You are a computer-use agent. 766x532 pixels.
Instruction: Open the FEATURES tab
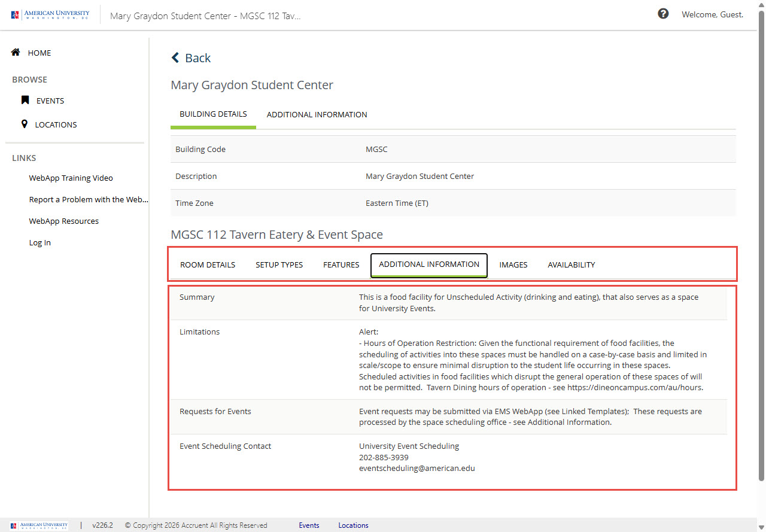(341, 265)
